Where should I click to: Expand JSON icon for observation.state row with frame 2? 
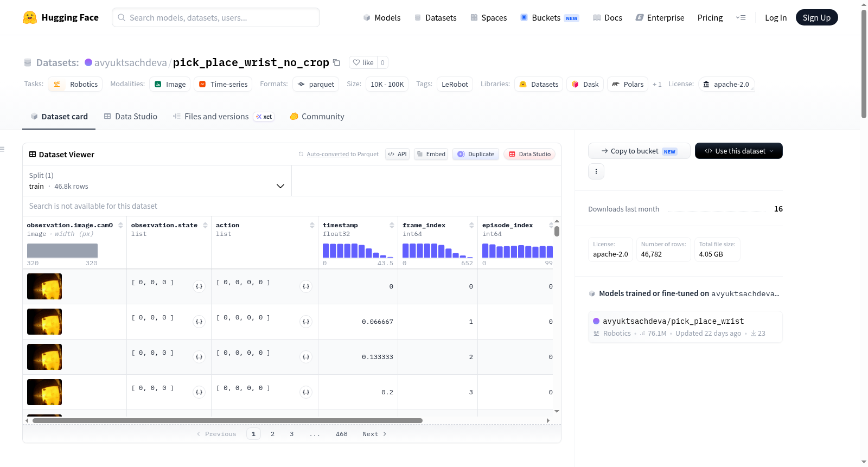(x=199, y=357)
